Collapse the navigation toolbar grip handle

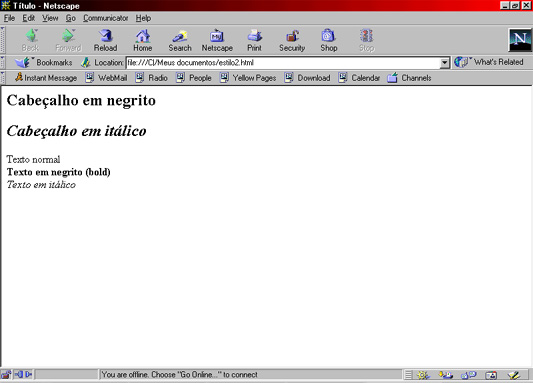3,40
